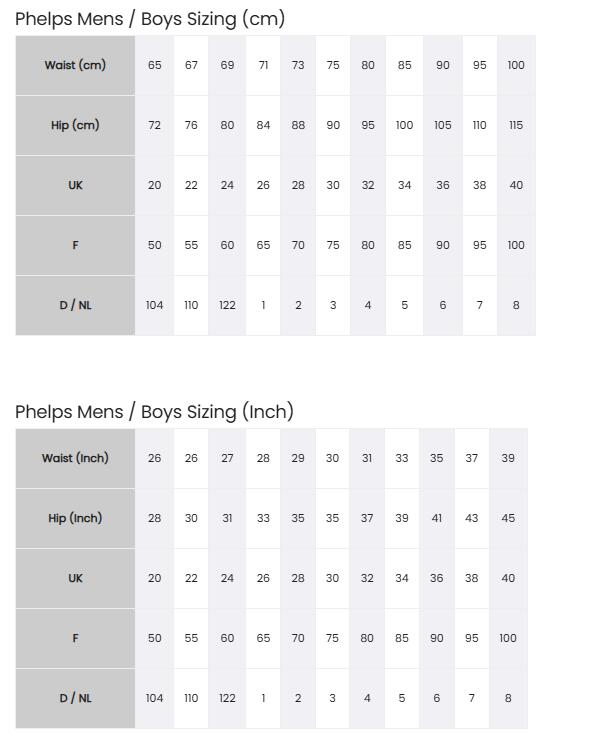This screenshot has width=596, height=754.
Task: Select the 'Waist (cm)' row header
Action: pyautogui.click(x=75, y=65)
